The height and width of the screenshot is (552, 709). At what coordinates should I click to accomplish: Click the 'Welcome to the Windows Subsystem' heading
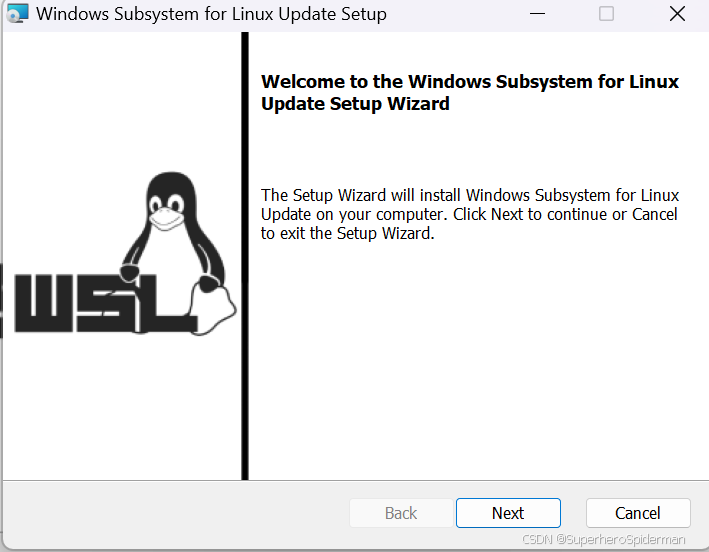click(x=470, y=92)
